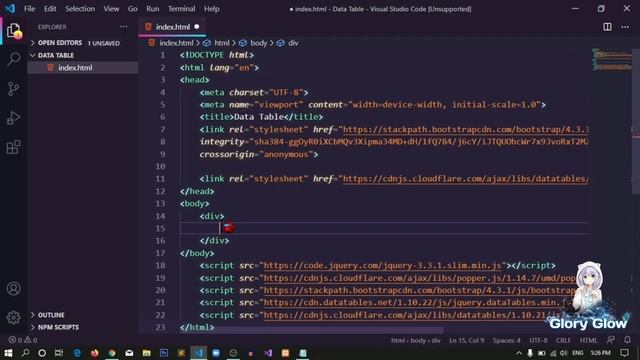Open the Selection menu

pyautogui.click(x=80, y=9)
